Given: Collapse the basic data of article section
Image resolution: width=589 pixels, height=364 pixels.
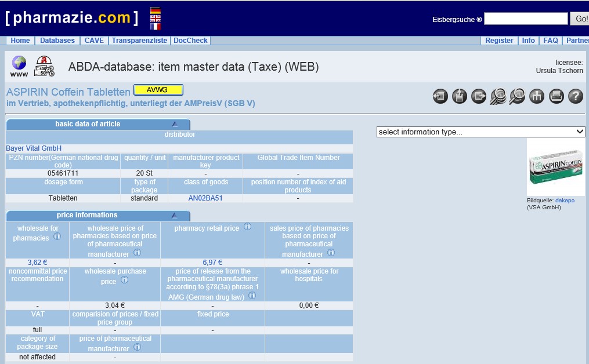Looking at the screenshot, I should [175, 124].
